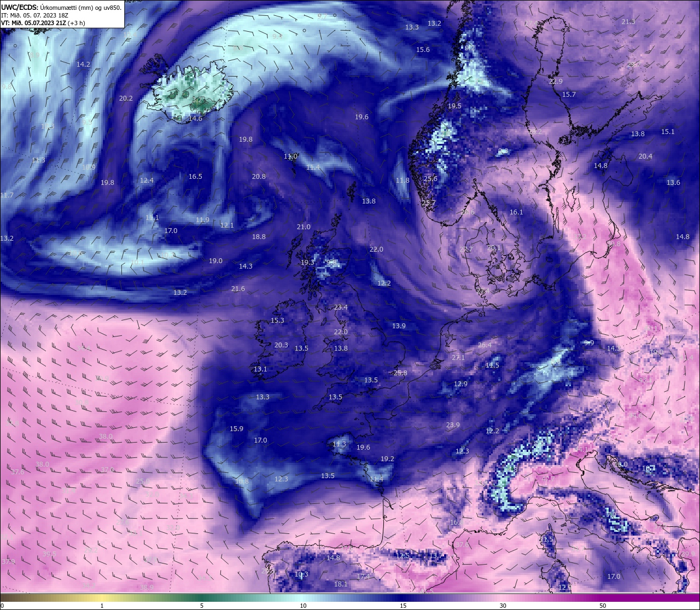
Task: Click the 21.0 value north of Scotland
Action: tap(304, 227)
